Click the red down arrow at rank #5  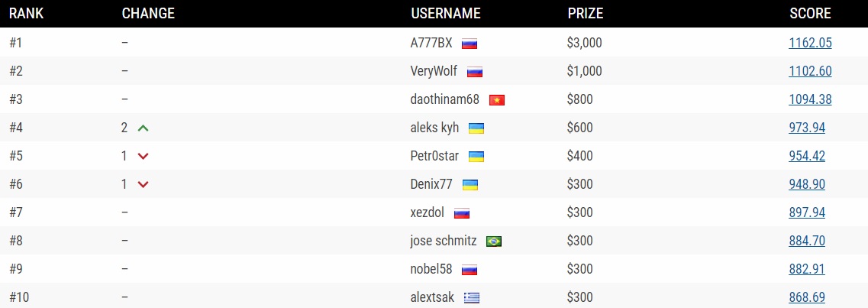[143, 157]
